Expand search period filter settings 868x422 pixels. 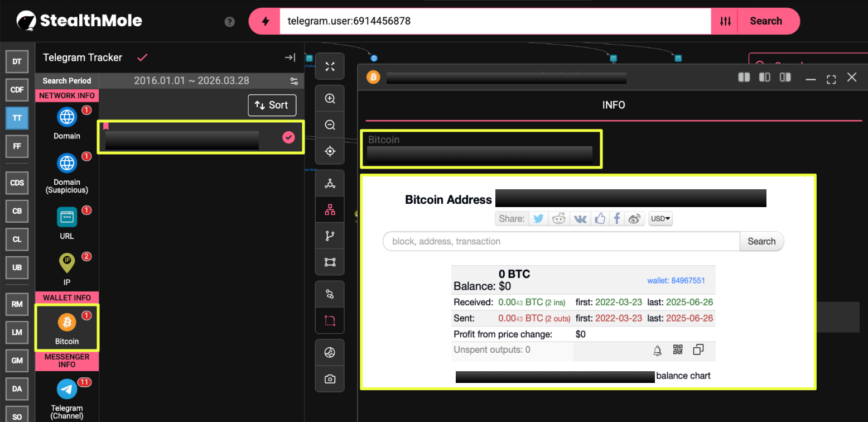pyautogui.click(x=294, y=81)
